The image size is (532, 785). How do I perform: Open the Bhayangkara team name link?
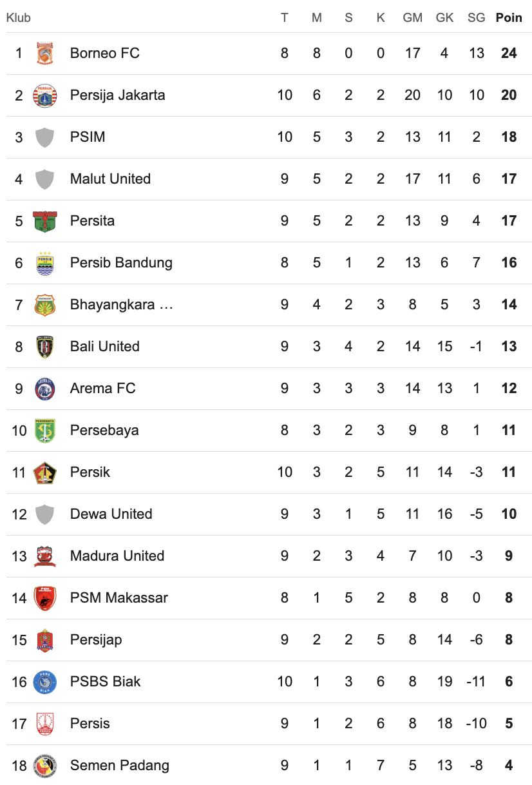point(121,305)
